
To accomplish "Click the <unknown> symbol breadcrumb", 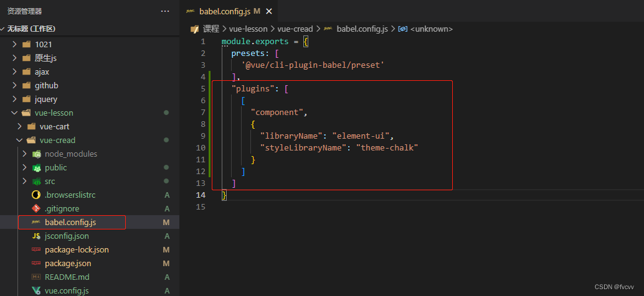I will click(431, 29).
